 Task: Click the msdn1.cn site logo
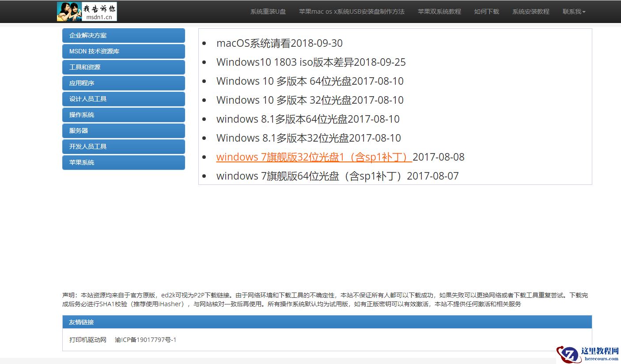pos(87,11)
